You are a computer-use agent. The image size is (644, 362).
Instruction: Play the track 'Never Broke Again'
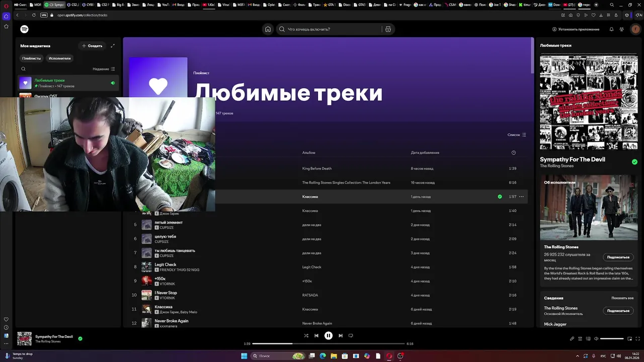click(171, 321)
